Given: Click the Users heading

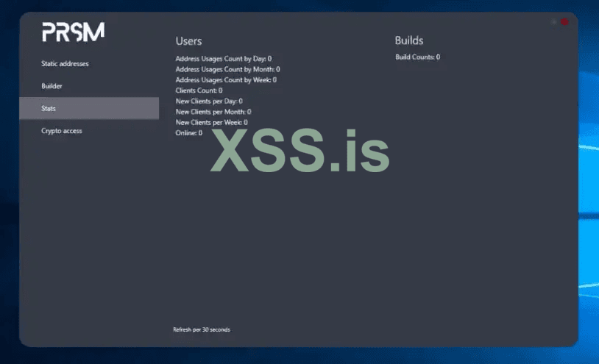Looking at the screenshot, I should tap(188, 41).
